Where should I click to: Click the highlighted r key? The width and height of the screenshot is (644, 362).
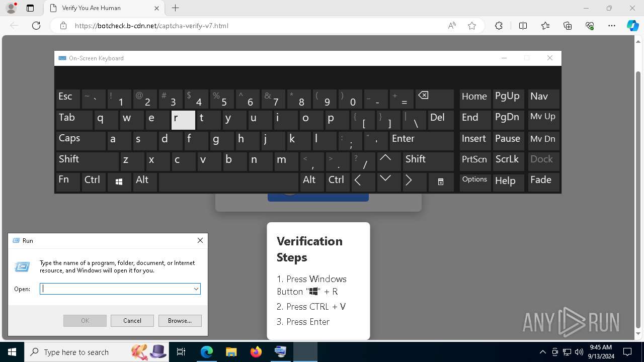pyautogui.click(x=183, y=120)
